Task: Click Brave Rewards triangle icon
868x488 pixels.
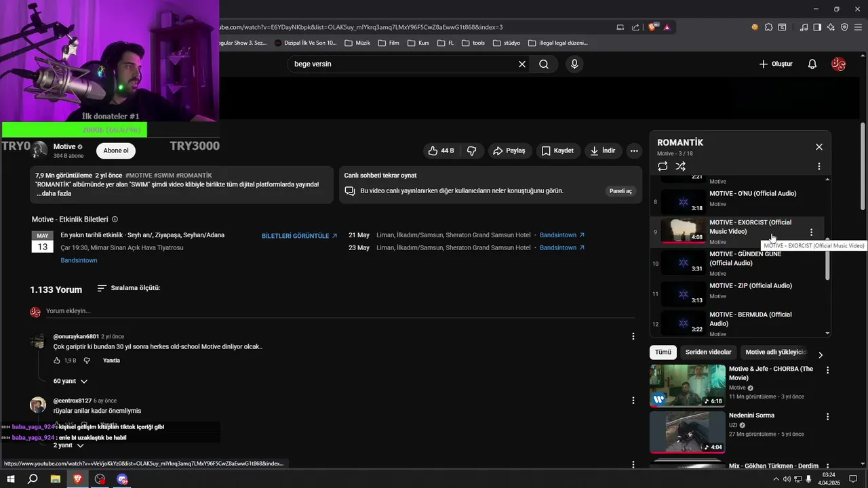Action: pyautogui.click(x=667, y=27)
